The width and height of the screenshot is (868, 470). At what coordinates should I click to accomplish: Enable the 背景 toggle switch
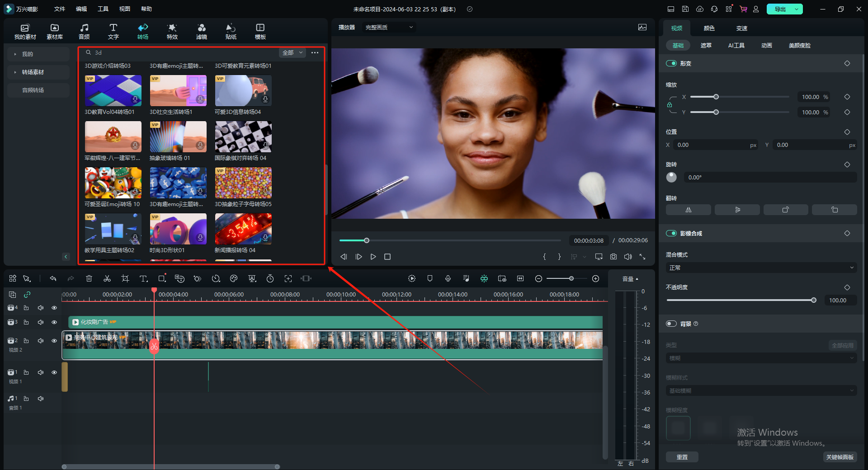click(x=671, y=324)
